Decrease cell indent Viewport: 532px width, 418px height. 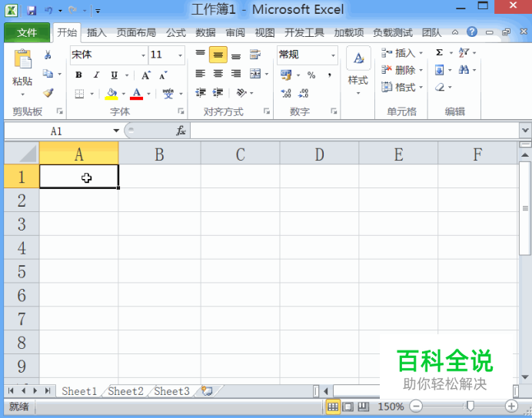(200, 92)
